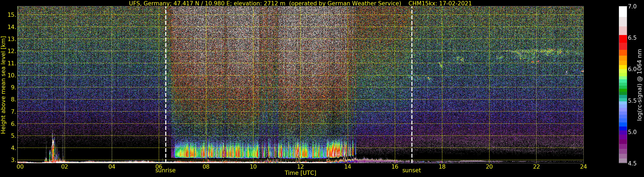Click the plot title starting "UFS, Germany"
The height and width of the screenshot is (177, 644).
pyautogui.click(x=300, y=3)
